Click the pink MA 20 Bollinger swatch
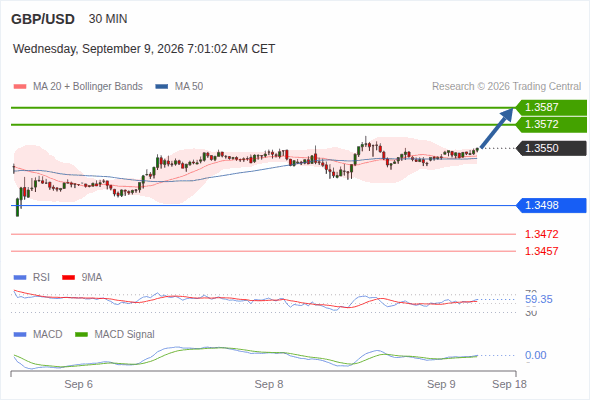This screenshot has width=590, height=400. click(20, 87)
